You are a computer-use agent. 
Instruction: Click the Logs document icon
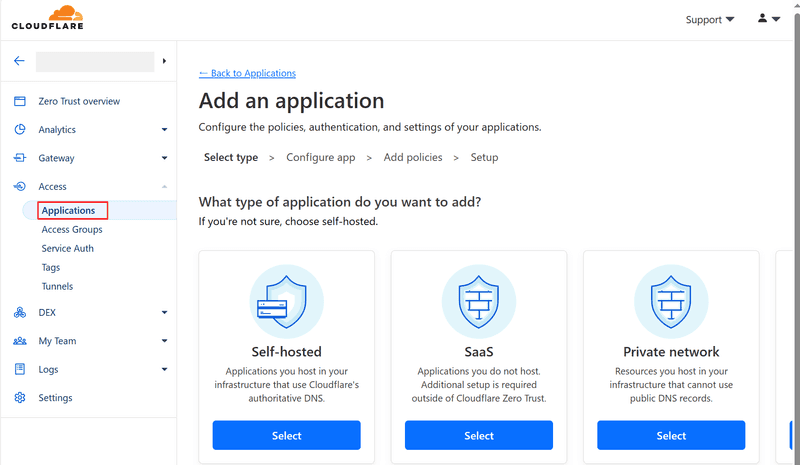point(19,369)
